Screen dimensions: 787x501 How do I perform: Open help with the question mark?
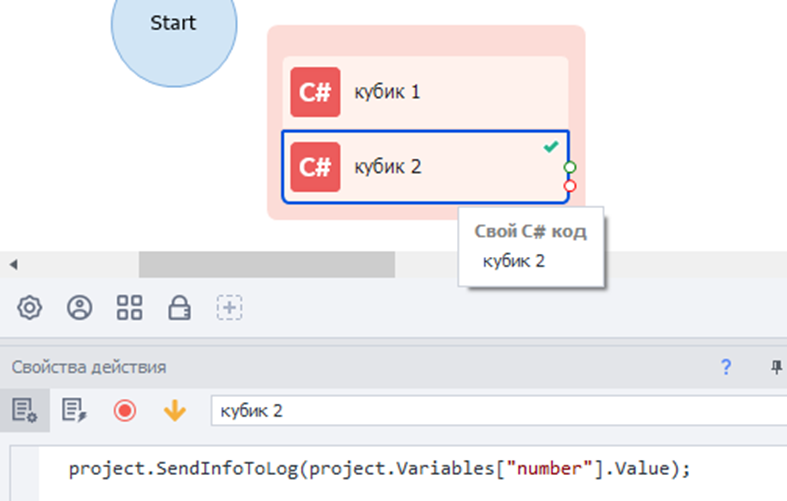coord(726,367)
